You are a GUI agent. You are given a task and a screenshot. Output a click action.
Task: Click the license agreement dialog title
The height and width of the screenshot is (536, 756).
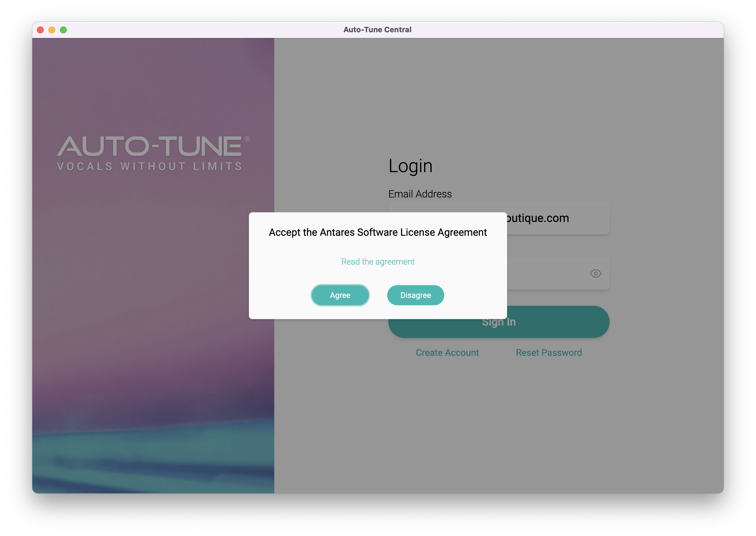coord(377,232)
